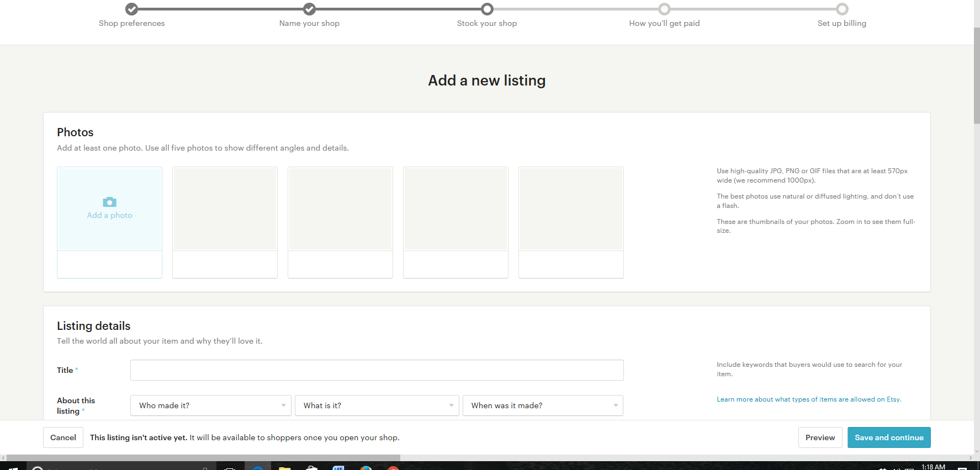The image size is (980, 470).
Task: Click the horizontal scrollbar right arrow
Action: coord(971,458)
